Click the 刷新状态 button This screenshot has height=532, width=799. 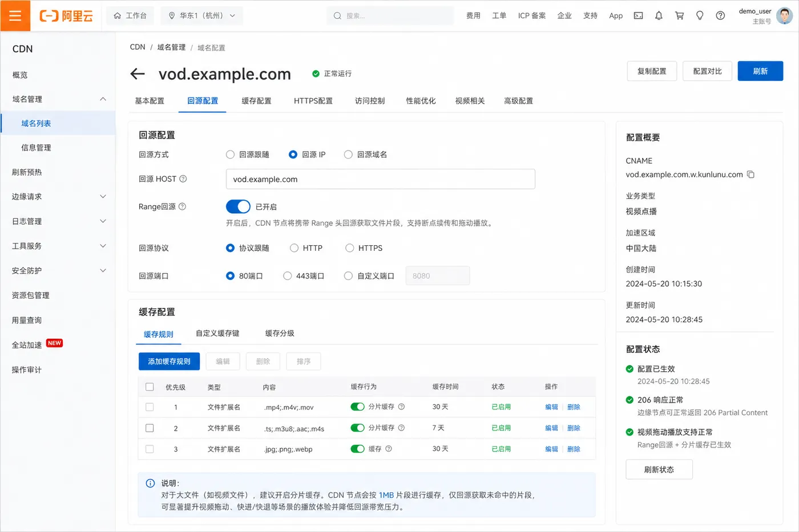[x=659, y=470]
